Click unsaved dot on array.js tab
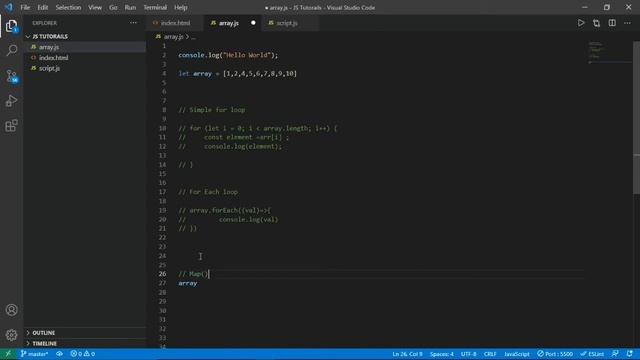 [253, 23]
